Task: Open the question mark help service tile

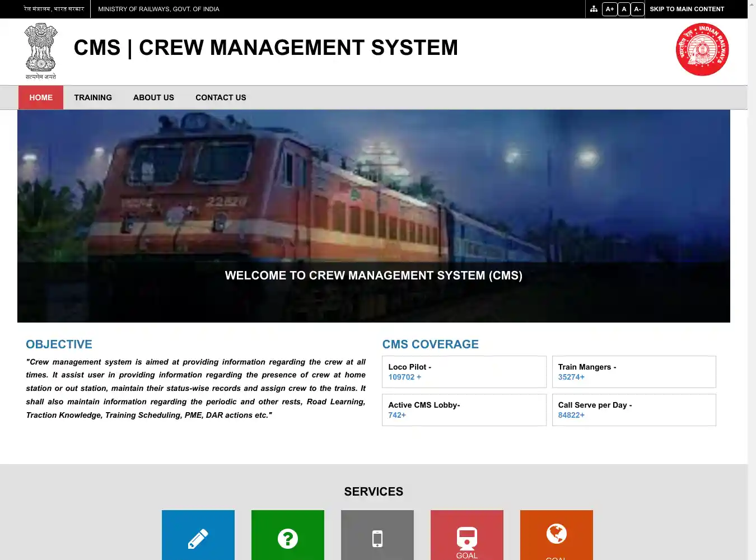Action: coord(288,535)
